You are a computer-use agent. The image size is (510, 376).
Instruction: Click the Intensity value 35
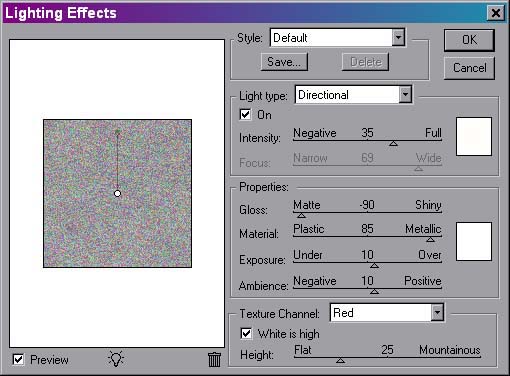point(367,133)
